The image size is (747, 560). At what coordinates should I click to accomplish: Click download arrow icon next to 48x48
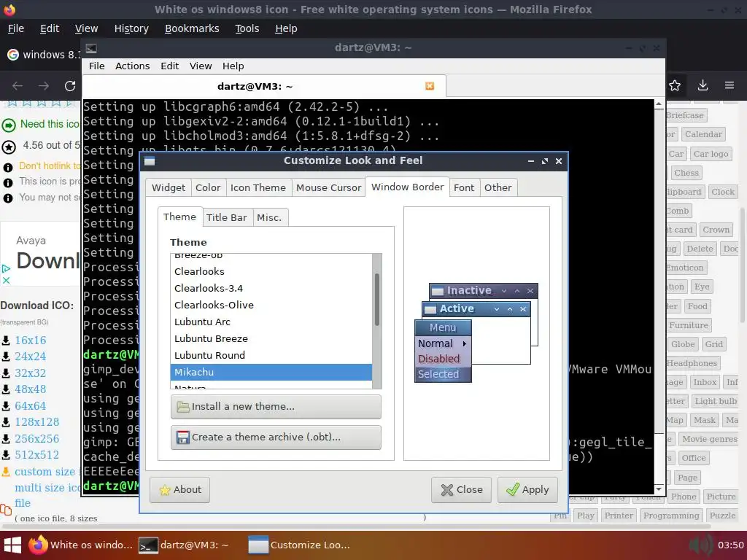point(6,389)
